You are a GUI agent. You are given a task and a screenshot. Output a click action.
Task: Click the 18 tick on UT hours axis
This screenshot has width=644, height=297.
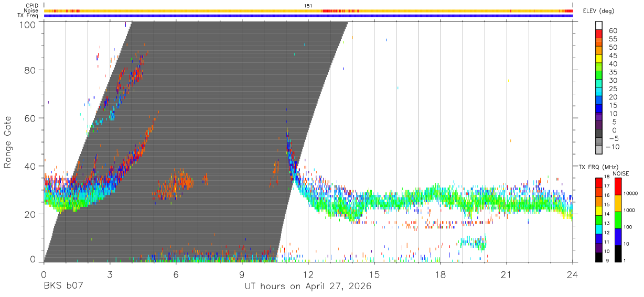[x=441, y=274]
